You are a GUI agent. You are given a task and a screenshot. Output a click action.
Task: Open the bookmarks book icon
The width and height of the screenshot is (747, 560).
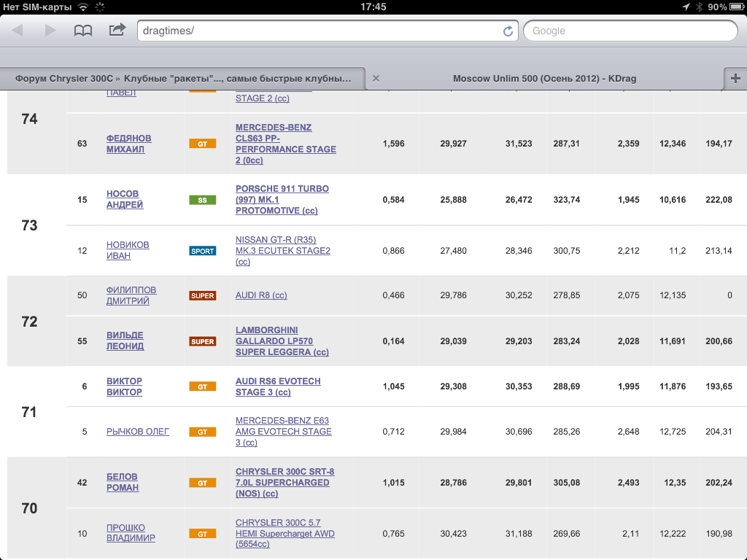point(83,31)
